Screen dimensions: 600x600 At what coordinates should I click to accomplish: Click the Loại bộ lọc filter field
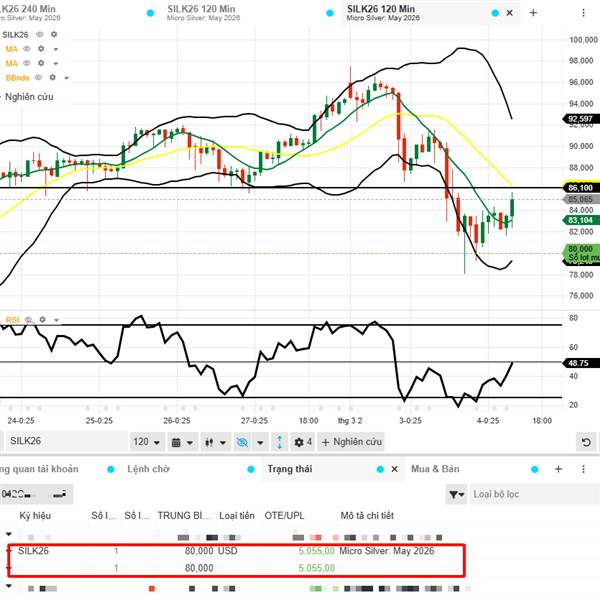pos(530,494)
